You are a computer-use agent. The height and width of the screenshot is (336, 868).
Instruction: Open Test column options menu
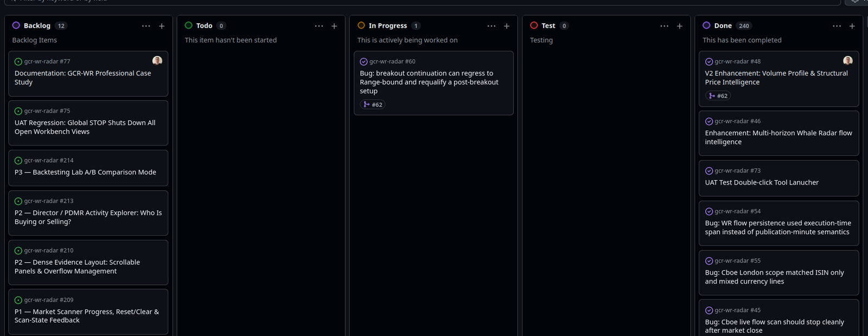click(664, 26)
